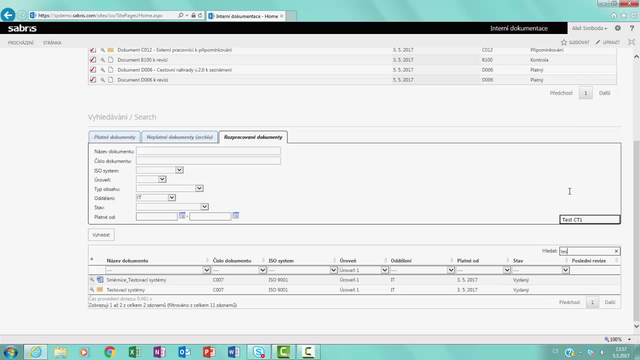Image resolution: width=640 pixels, height=360 pixels.
Task: Open Aleš Svoboda user menu
Action: pos(589,28)
